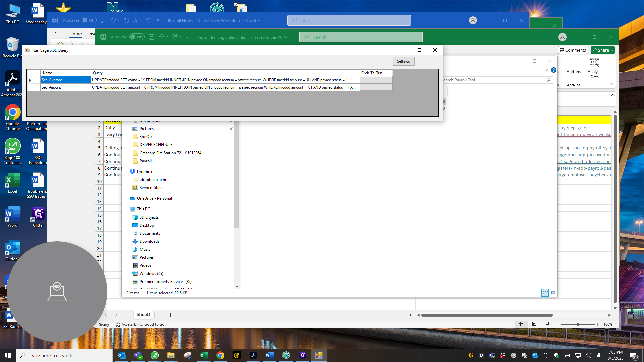This screenshot has width=644, height=362.
Task: Click the Page Break Preview icon
Action: coord(548,324)
